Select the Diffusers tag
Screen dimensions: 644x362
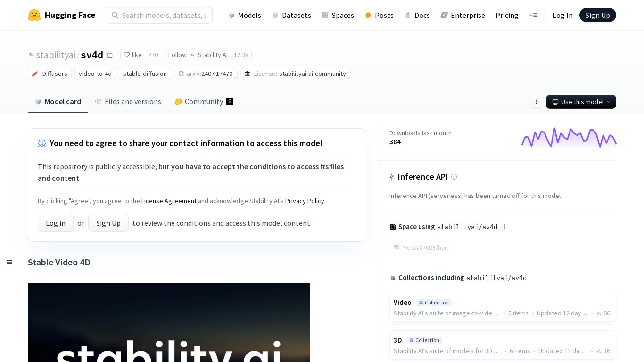coord(50,74)
